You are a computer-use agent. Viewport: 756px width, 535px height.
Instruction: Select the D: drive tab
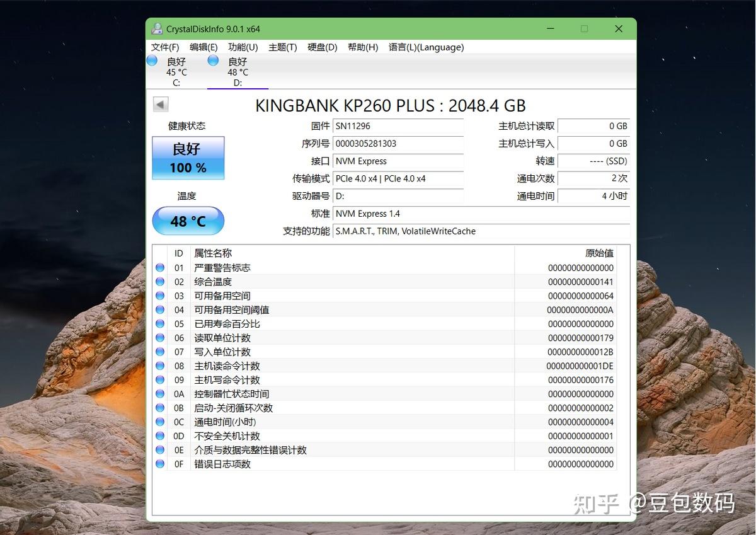[x=237, y=71]
